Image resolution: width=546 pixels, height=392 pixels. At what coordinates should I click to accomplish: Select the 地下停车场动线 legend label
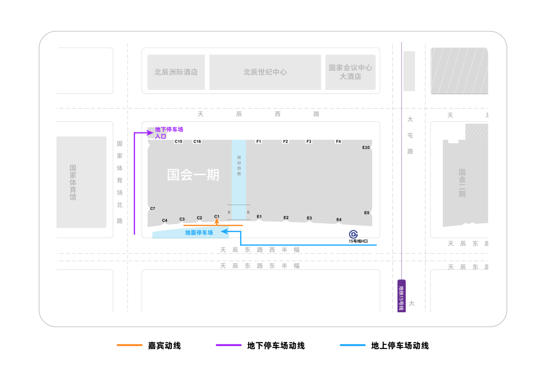(276, 346)
